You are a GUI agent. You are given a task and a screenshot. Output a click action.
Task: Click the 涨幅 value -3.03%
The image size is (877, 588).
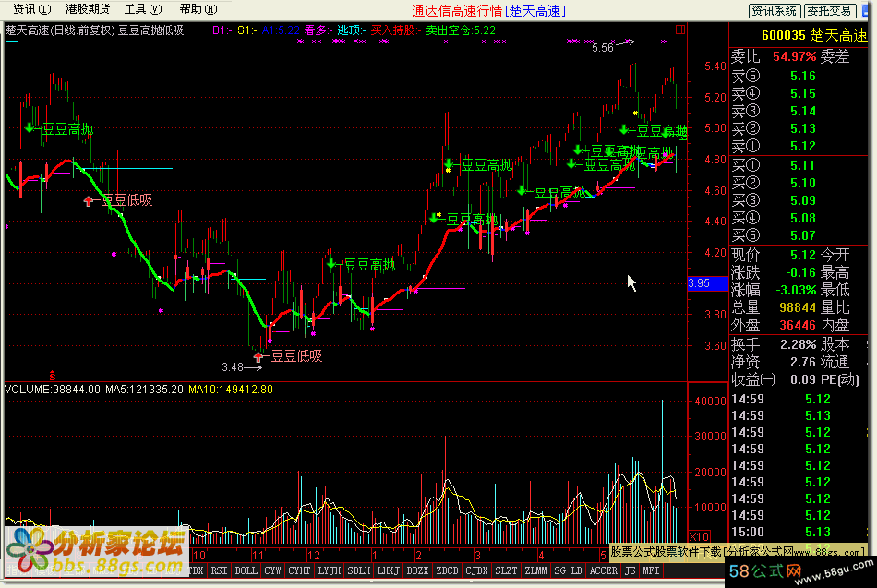tap(796, 291)
